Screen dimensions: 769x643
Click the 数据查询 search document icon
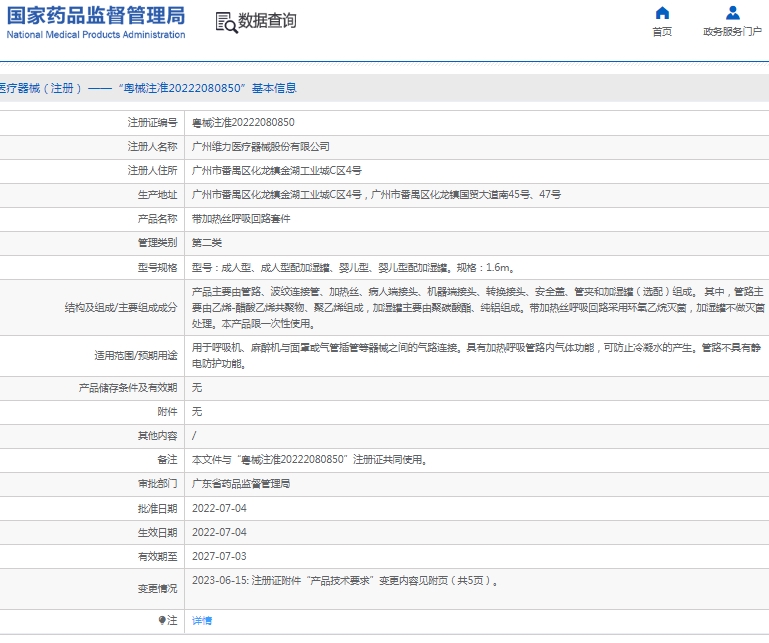[x=226, y=23]
